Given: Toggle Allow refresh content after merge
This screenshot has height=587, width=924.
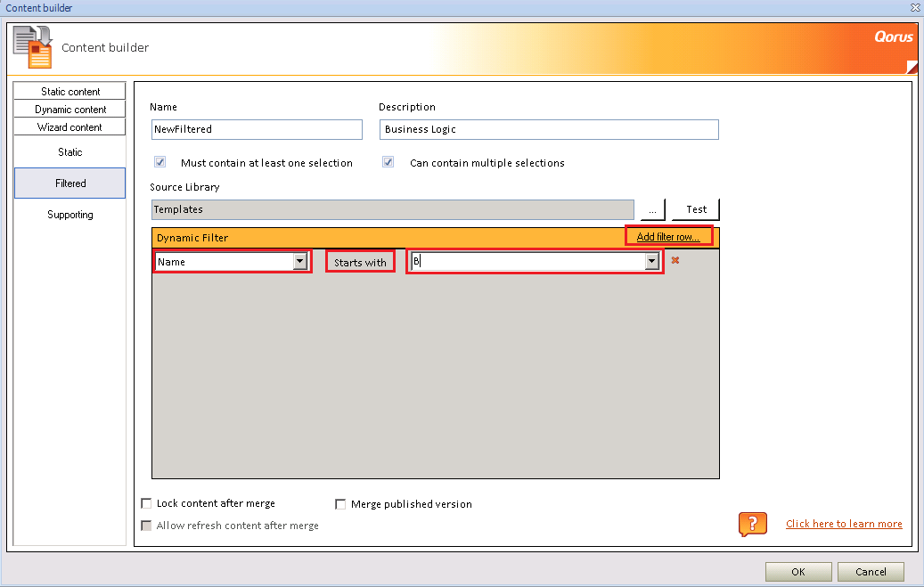Looking at the screenshot, I should [146, 526].
